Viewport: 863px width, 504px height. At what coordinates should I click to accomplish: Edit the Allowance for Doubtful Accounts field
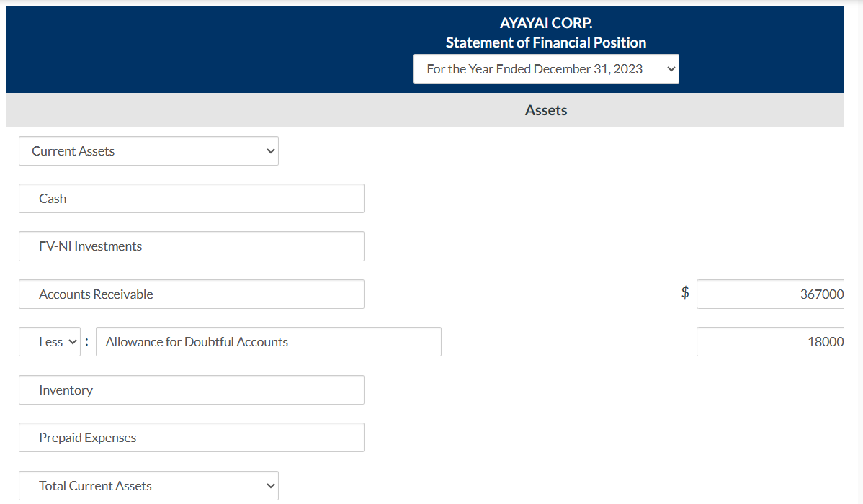(269, 341)
